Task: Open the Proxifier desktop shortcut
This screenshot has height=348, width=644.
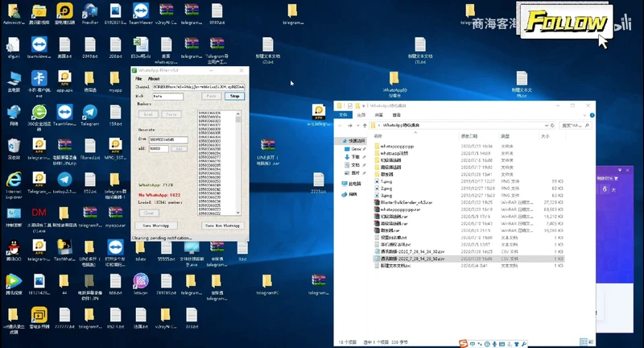Action: [x=90, y=14]
